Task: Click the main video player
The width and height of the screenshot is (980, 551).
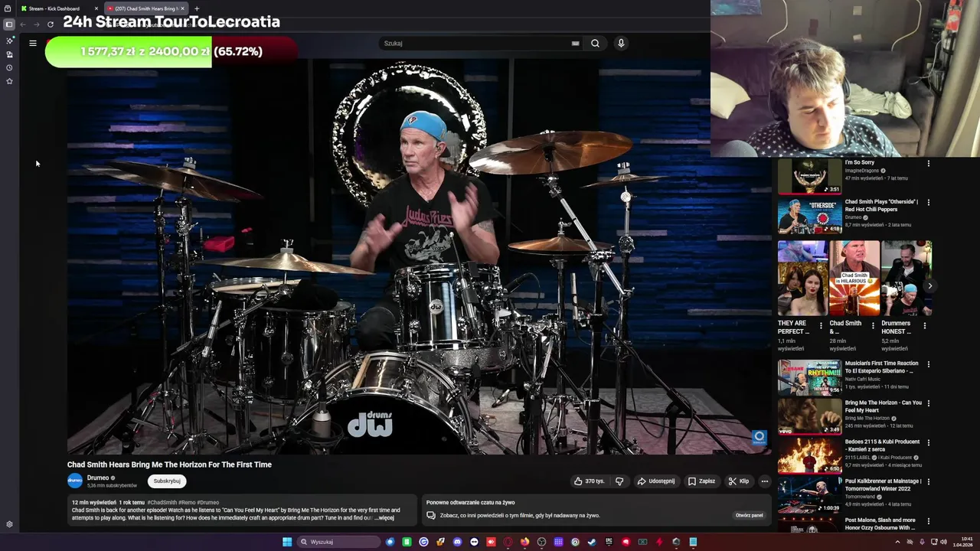Action: pos(419,256)
